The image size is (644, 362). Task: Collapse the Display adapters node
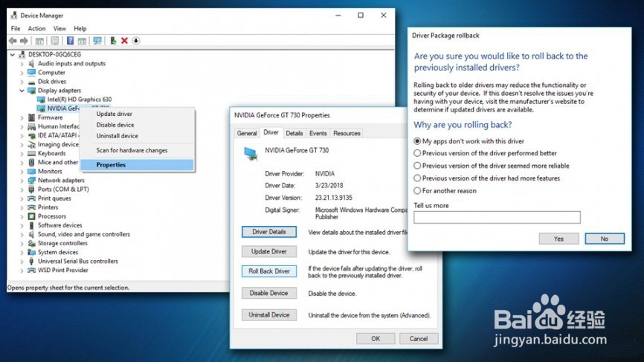[x=22, y=90]
